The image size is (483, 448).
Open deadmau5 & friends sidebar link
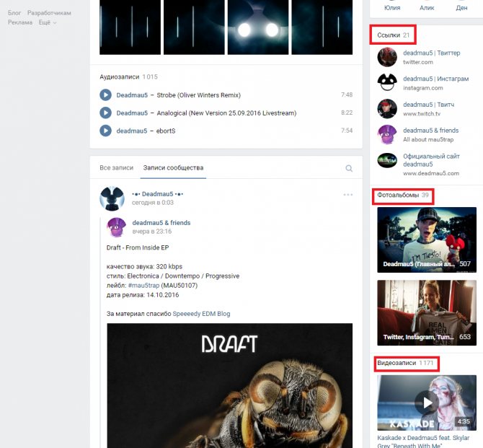click(430, 131)
